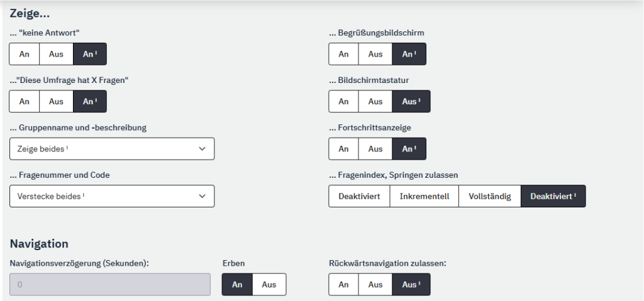Turn Erben Aus for navigation delay
Viewport: 644px width, 301px height.
269,285
